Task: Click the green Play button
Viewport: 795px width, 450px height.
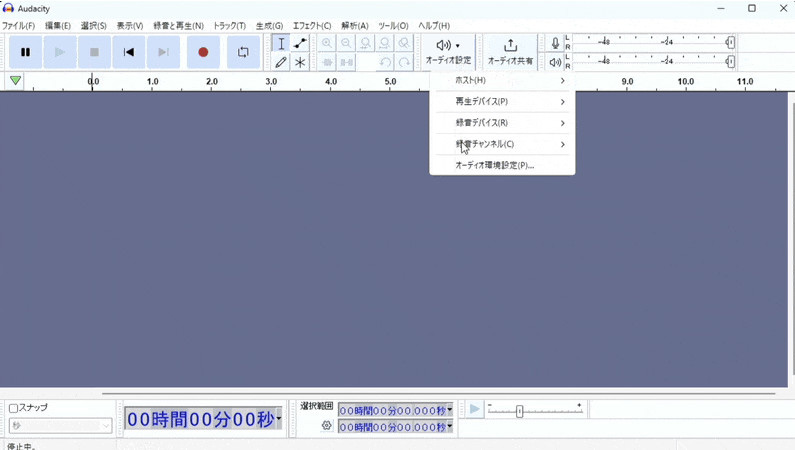Action: [x=60, y=52]
